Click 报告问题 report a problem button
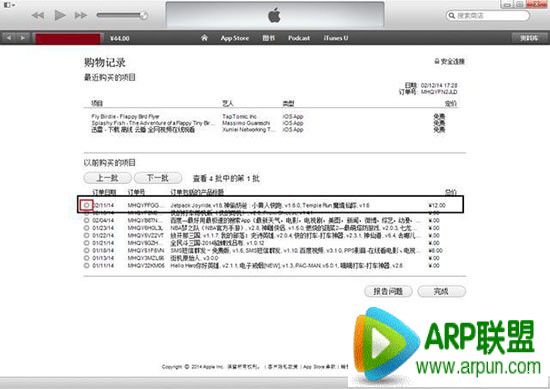 click(x=388, y=291)
